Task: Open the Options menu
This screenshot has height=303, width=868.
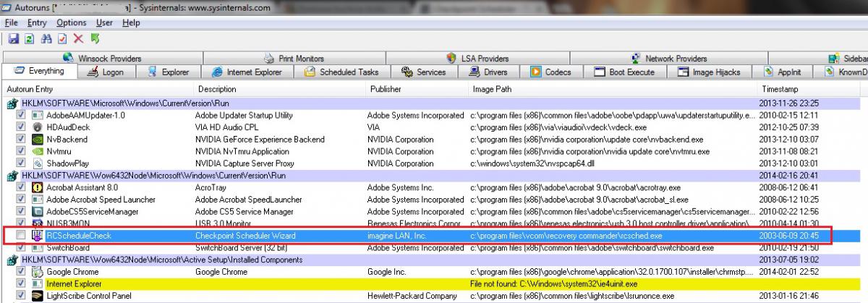Action: 72,23
